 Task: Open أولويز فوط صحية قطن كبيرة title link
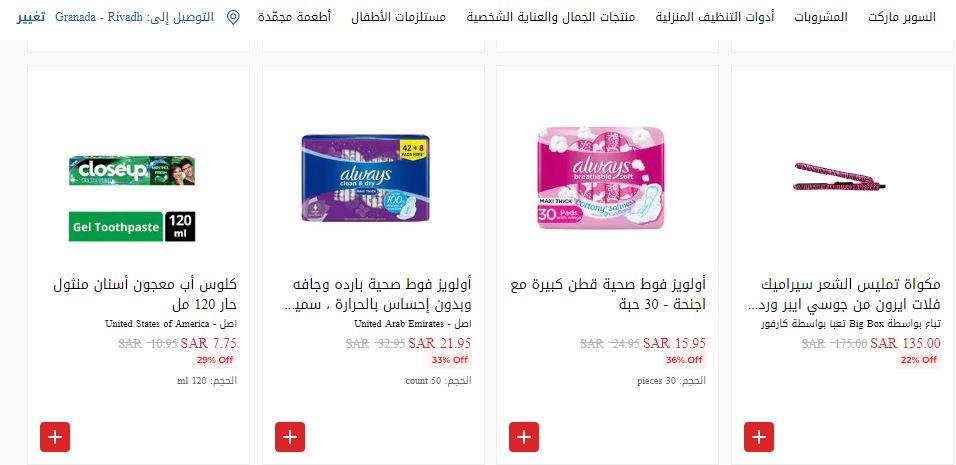(x=608, y=294)
